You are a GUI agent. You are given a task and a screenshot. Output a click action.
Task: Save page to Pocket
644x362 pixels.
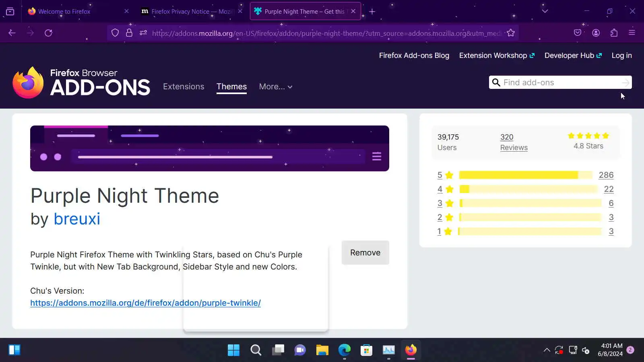(x=578, y=33)
